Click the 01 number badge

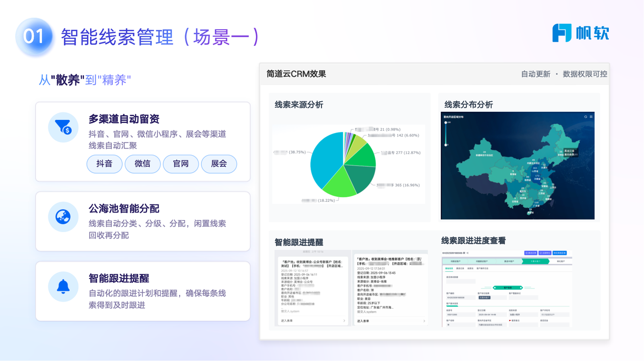click(34, 37)
